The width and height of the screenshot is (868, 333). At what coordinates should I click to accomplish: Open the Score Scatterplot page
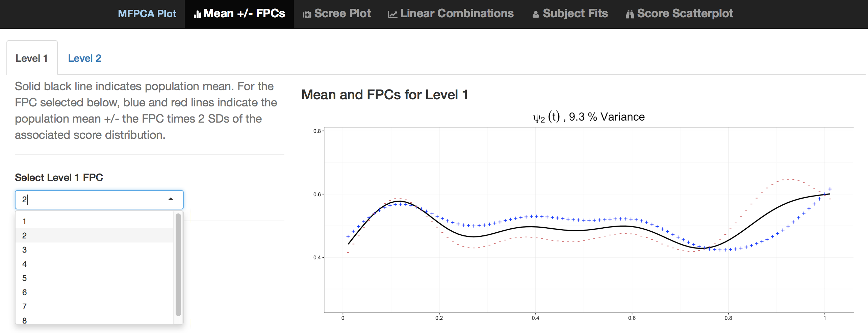click(685, 14)
